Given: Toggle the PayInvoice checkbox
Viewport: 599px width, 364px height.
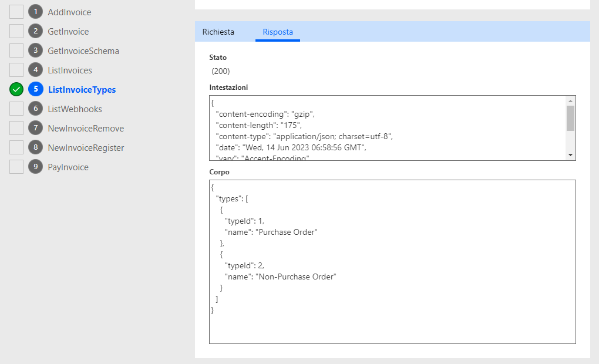Looking at the screenshot, I should click(16, 167).
